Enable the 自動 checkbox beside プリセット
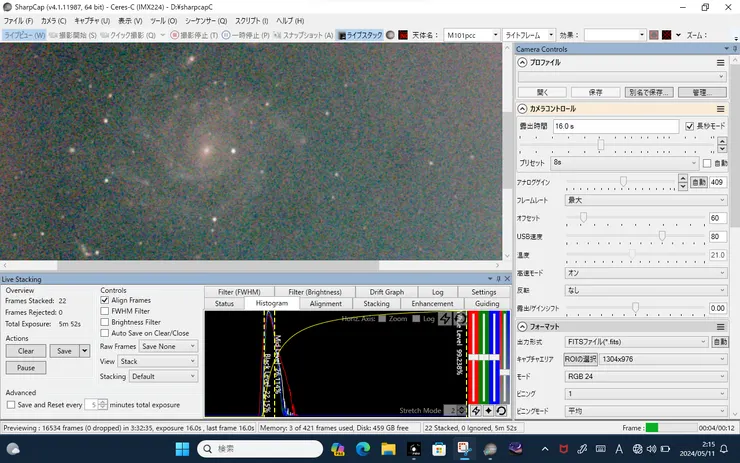 point(707,163)
